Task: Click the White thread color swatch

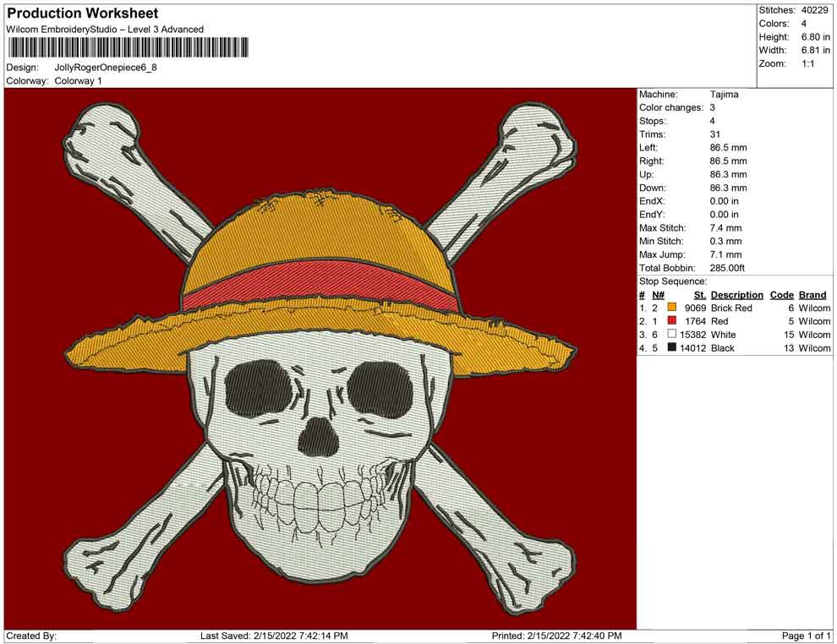Action: point(672,334)
